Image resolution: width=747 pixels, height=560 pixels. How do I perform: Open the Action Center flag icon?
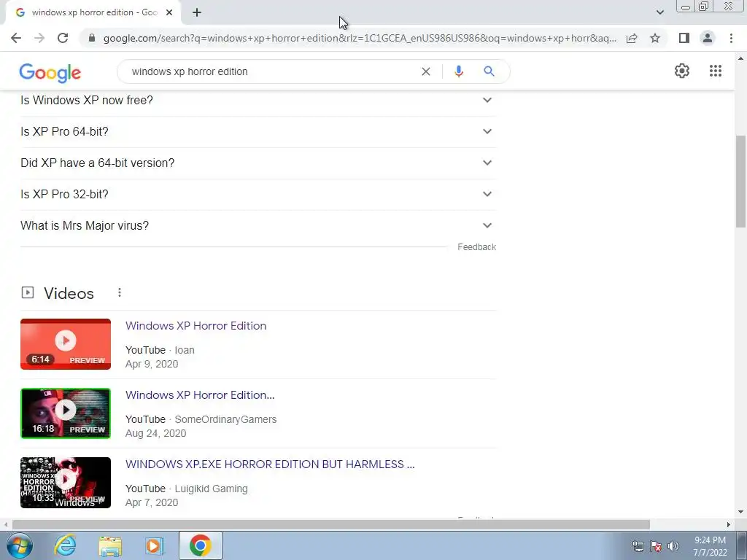pyautogui.click(x=656, y=546)
